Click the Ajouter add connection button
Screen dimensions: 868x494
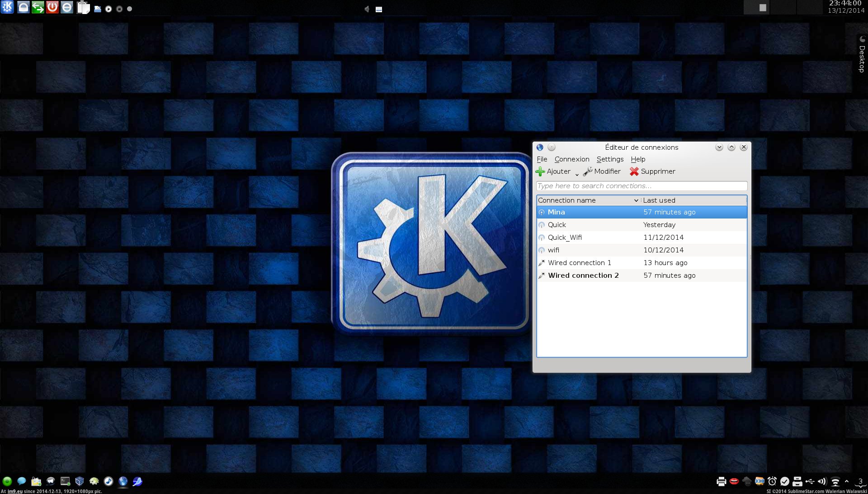[x=553, y=171]
